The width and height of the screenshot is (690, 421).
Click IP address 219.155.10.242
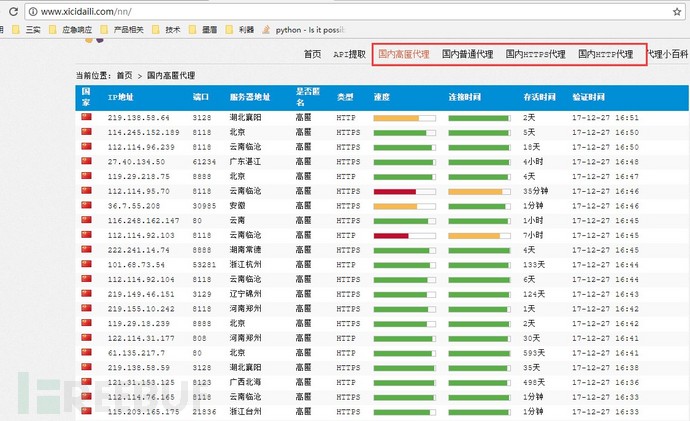coord(141,309)
